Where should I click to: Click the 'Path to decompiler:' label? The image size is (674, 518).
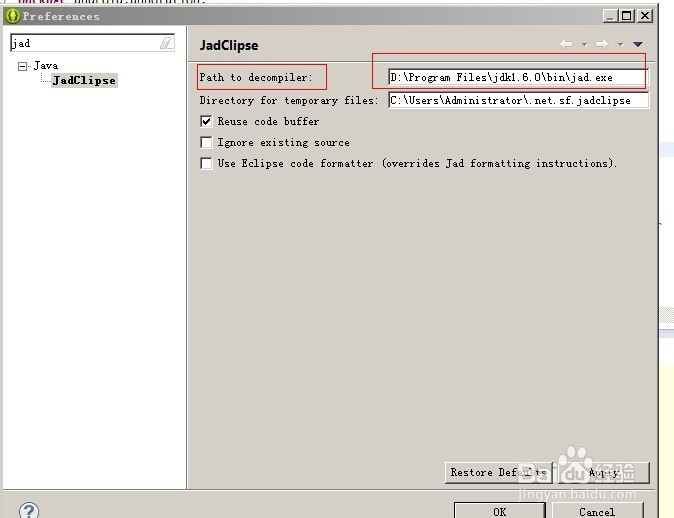(256, 77)
